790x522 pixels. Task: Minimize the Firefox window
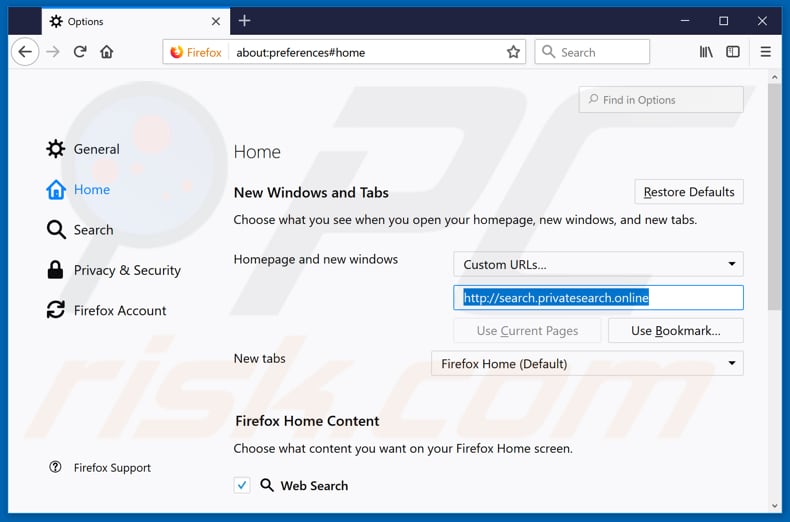point(685,21)
